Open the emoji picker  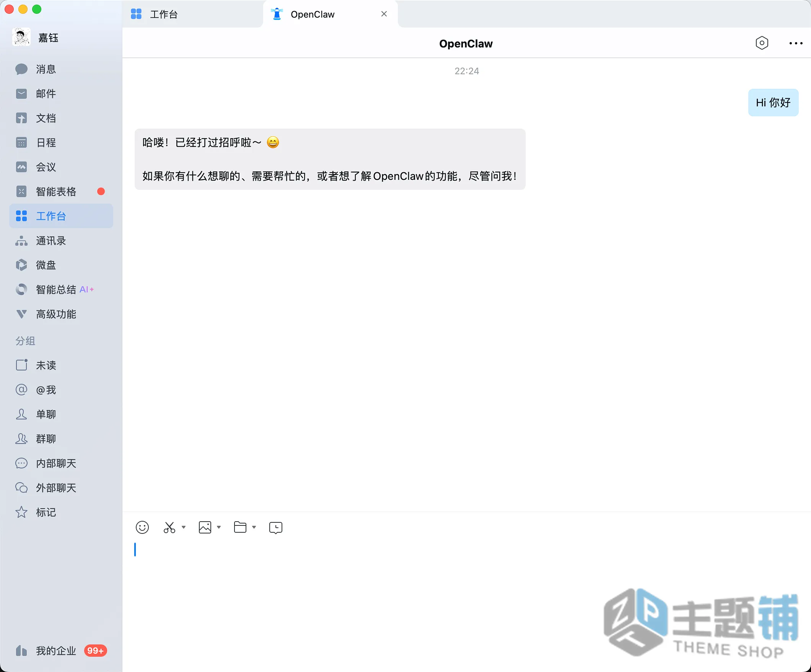click(142, 527)
